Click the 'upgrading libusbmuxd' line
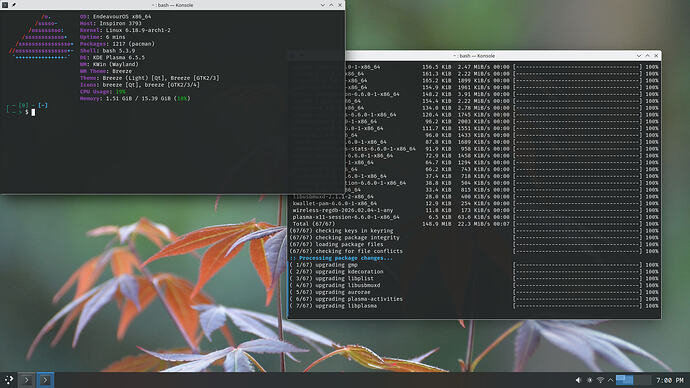690x388 pixels. (335, 285)
